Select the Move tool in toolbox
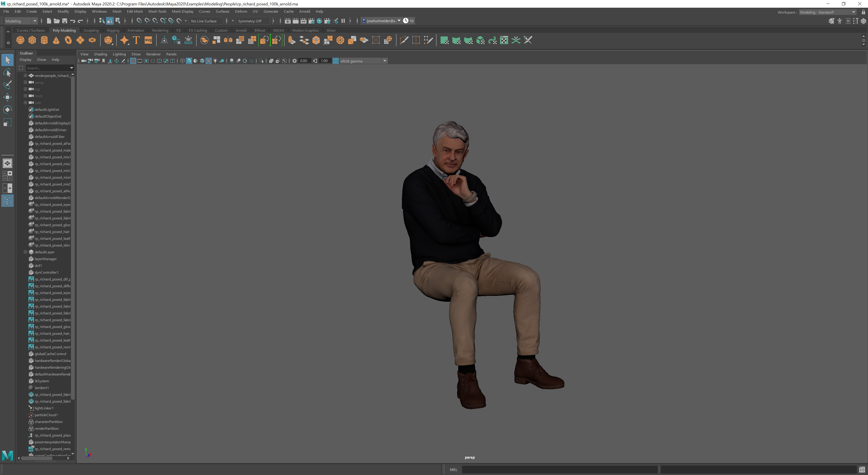 click(7, 97)
